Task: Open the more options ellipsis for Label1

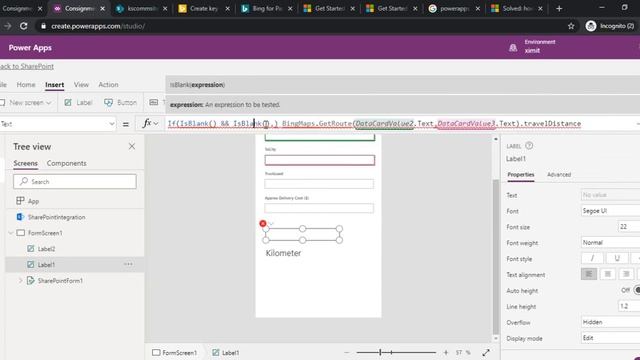Action: (x=128, y=264)
